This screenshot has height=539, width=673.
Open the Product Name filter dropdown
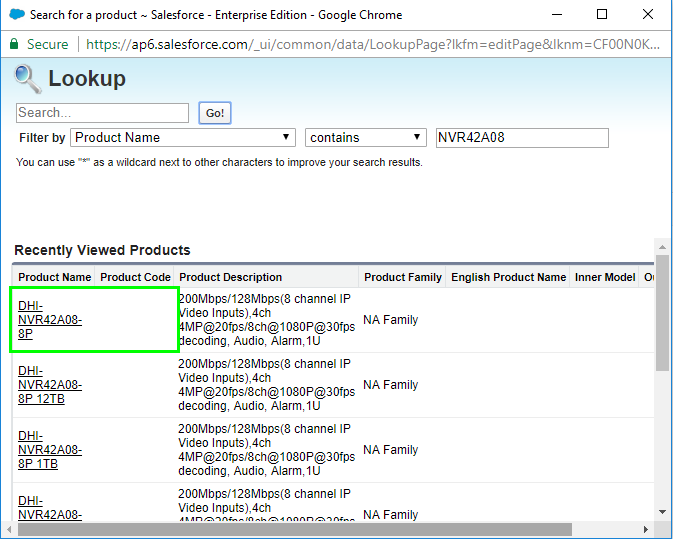coord(183,138)
